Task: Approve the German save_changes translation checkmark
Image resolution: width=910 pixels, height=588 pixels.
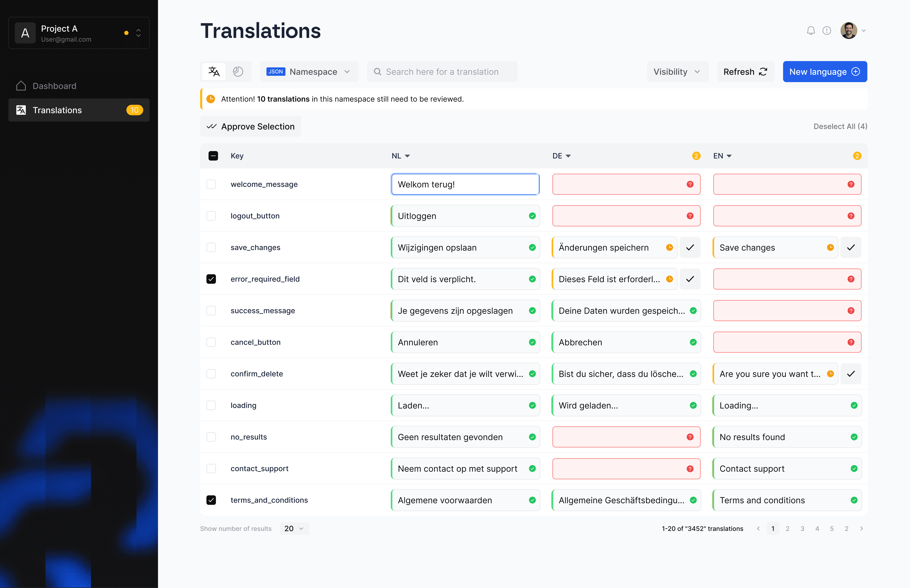Action: [x=690, y=247]
